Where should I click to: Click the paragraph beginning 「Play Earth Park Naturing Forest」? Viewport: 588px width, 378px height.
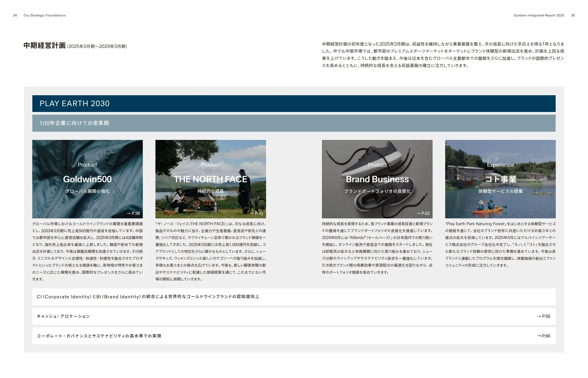click(500, 245)
